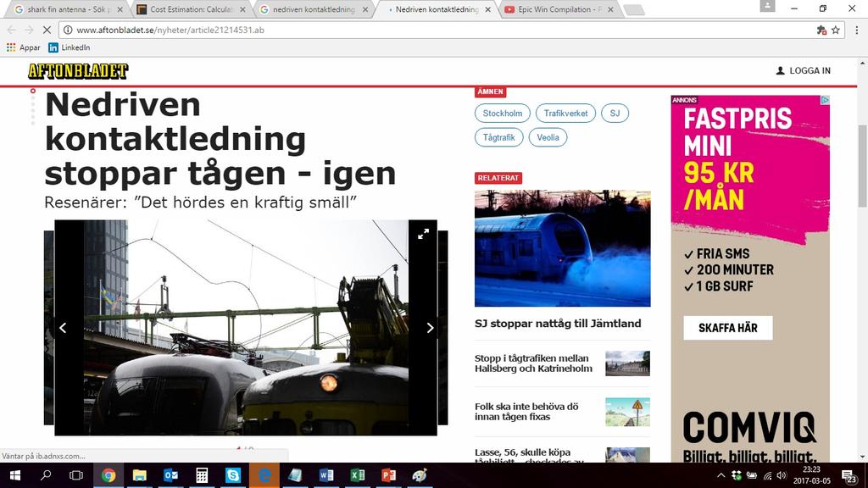Open the notification action center
The height and width of the screenshot is (488, 868).
pos(849,475)
